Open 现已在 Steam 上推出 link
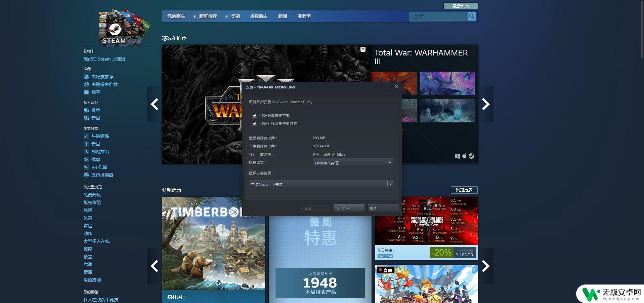Screen dimensions: 644x303 click(x=104, y=59)
